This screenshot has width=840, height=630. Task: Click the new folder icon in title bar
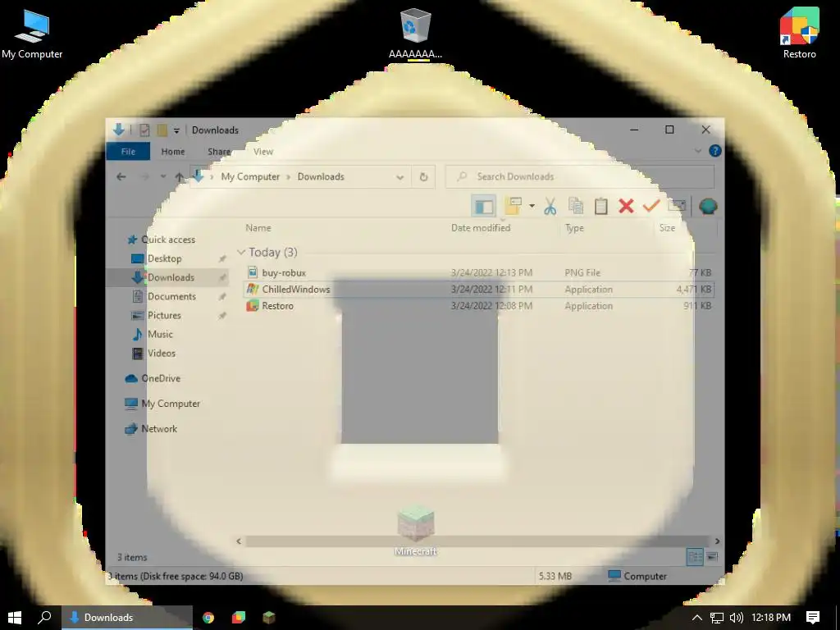tap(162, 130)
